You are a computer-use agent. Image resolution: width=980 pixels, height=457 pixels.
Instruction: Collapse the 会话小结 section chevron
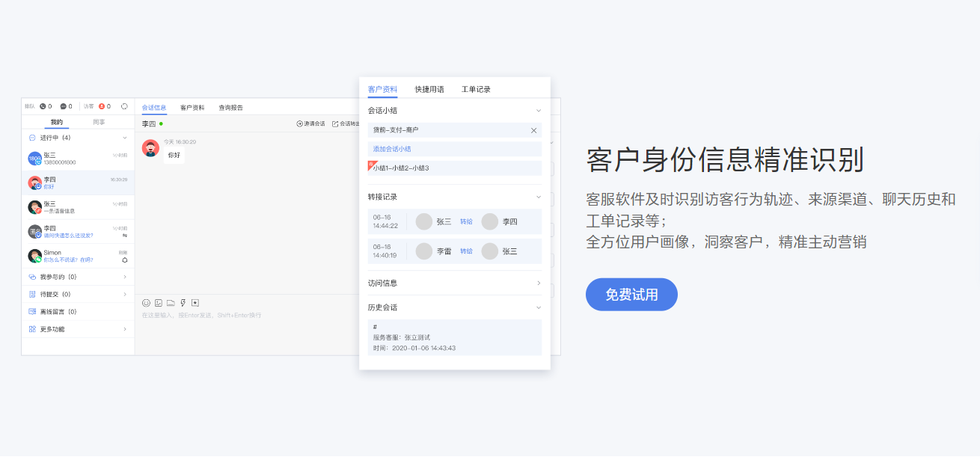point(537,109)
